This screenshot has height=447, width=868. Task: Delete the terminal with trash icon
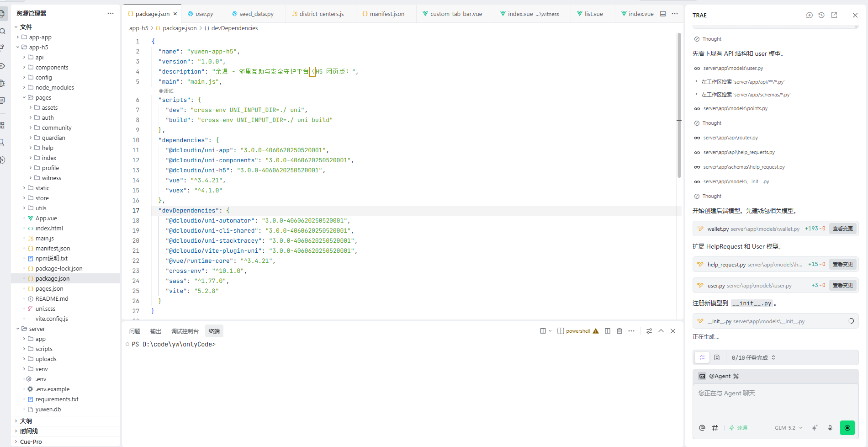[619, 331]
